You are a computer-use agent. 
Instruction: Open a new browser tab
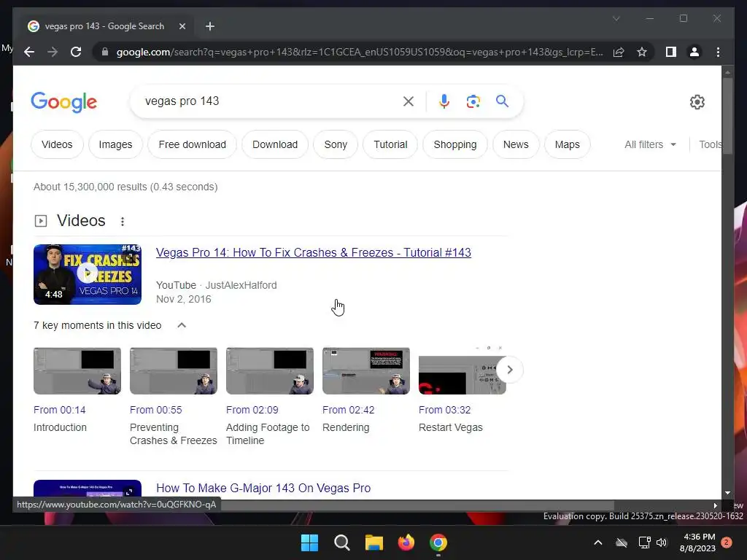click(x=209, y=26)
